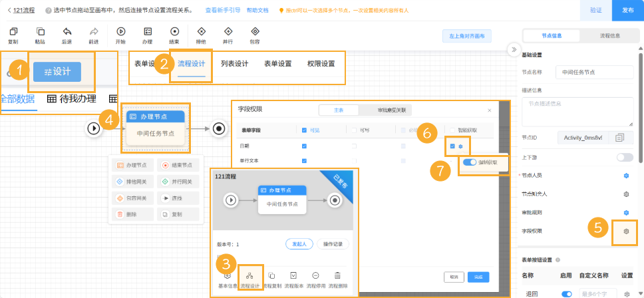The width and height of the screenshot is (644, 298).
Task: Select the 并行 parallel gateway tool
Action: [x=228, y=32]
